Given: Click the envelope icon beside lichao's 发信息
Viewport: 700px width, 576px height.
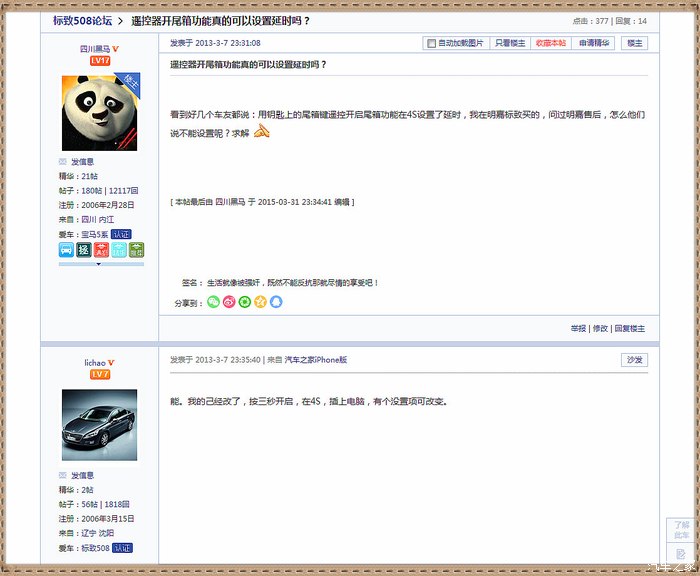Looking at the screenshot, I should pos(63,475).
